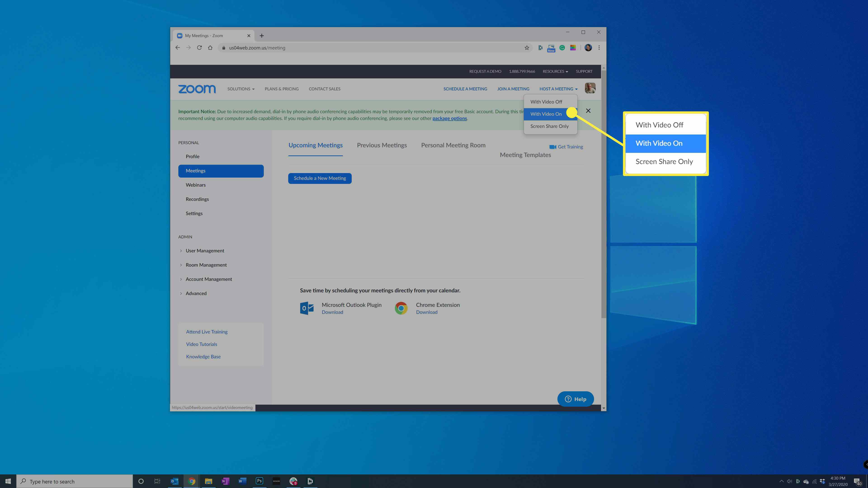Screen dimensions: 868x488
Task: Open the Meeting Templates tab
Action: [x=525, y=155]
